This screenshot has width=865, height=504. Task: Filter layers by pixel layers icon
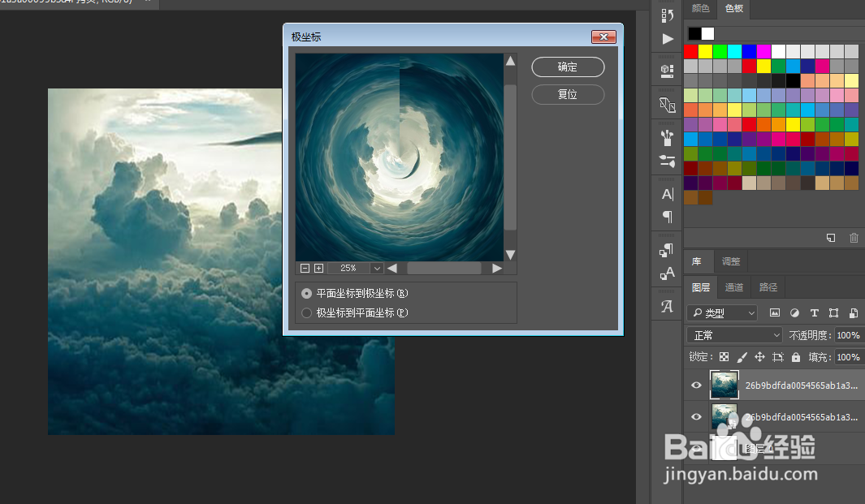point(775,312)
